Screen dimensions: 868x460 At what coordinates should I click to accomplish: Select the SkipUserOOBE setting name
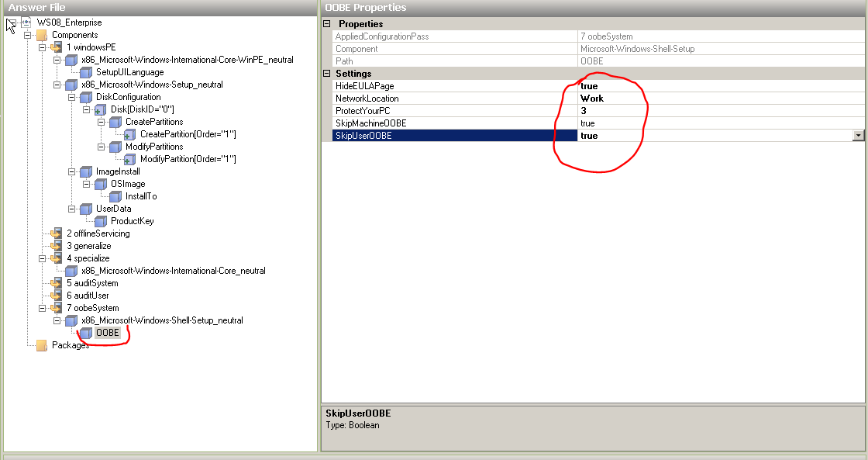pos(363,135)
